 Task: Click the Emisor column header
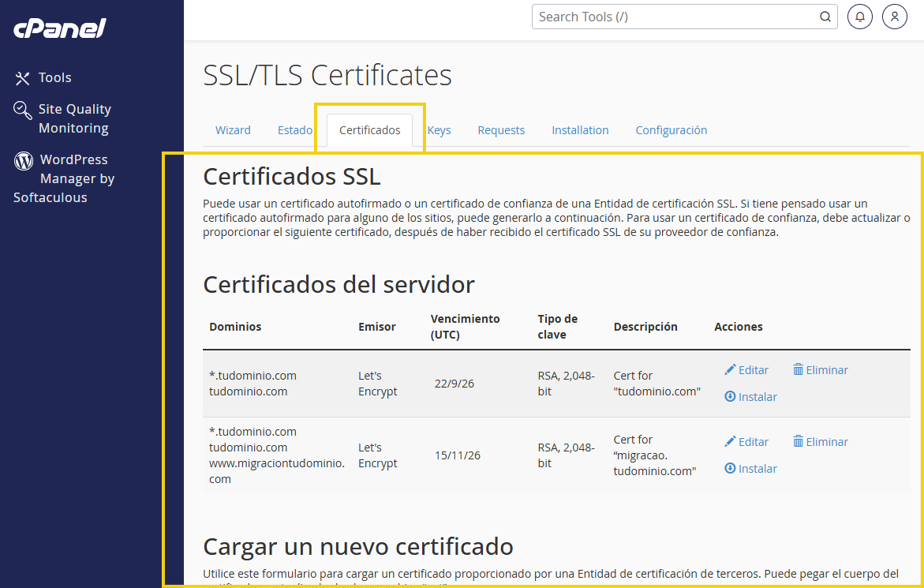point(377,327)
